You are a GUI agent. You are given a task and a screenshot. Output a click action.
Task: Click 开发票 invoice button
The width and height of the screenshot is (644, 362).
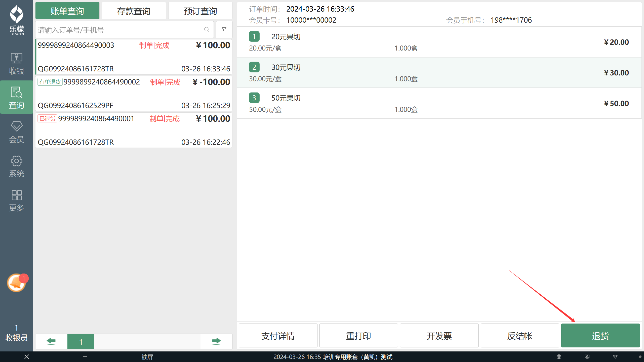pos(439,336)
